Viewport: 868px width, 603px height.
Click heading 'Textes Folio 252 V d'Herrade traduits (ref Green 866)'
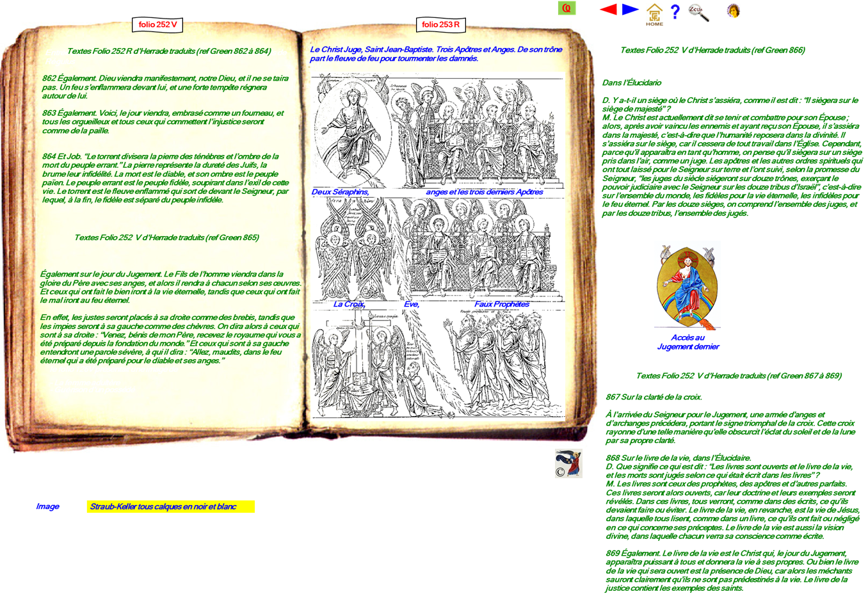coord(712,50)
